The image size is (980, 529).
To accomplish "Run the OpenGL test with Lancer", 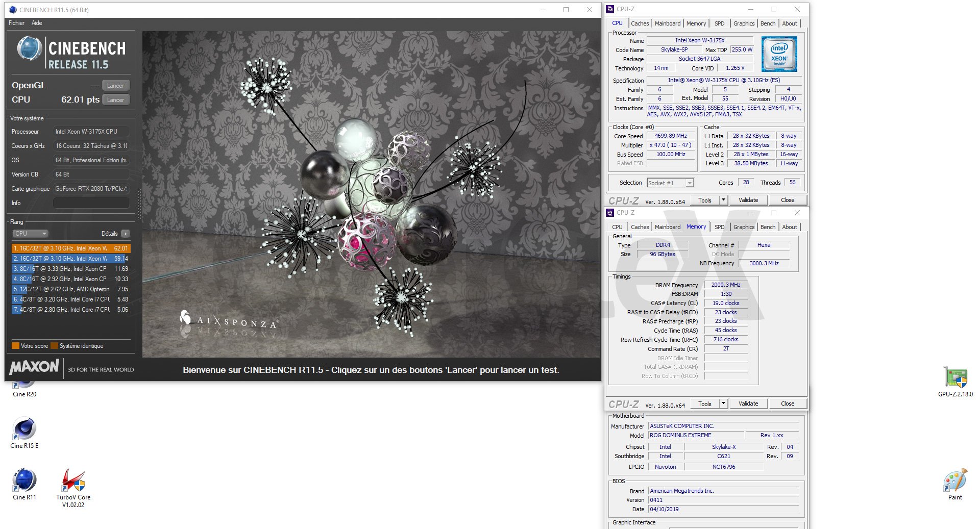I will click(x=116, y=86).
